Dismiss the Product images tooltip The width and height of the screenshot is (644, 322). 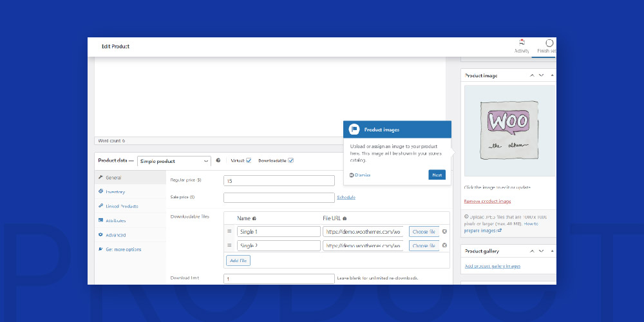click(x=360, y=175)
